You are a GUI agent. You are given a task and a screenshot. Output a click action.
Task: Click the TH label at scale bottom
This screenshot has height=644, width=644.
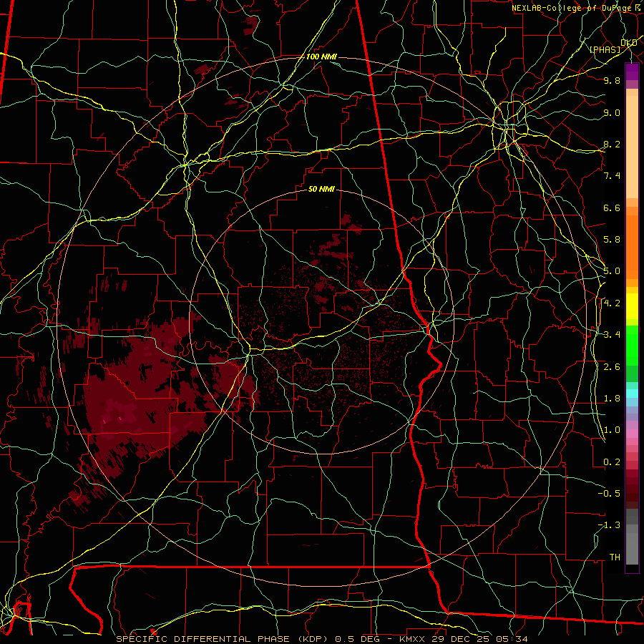tap(615, 557)
